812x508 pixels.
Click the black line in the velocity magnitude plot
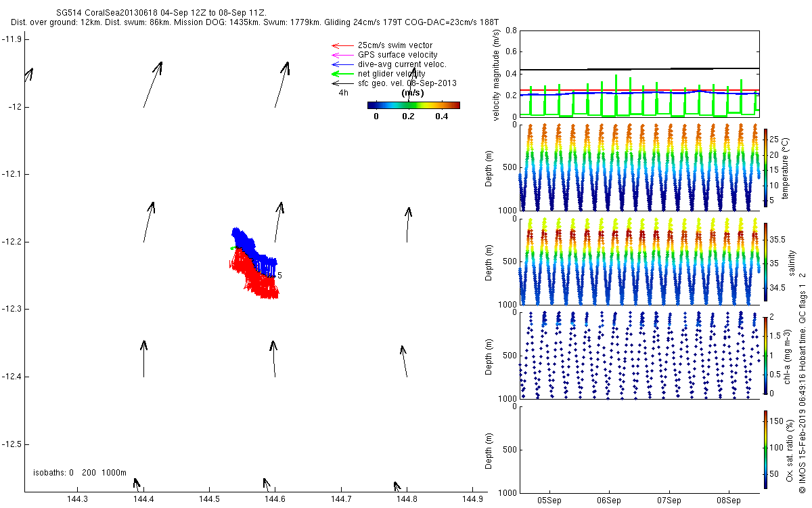pos(639,68)
